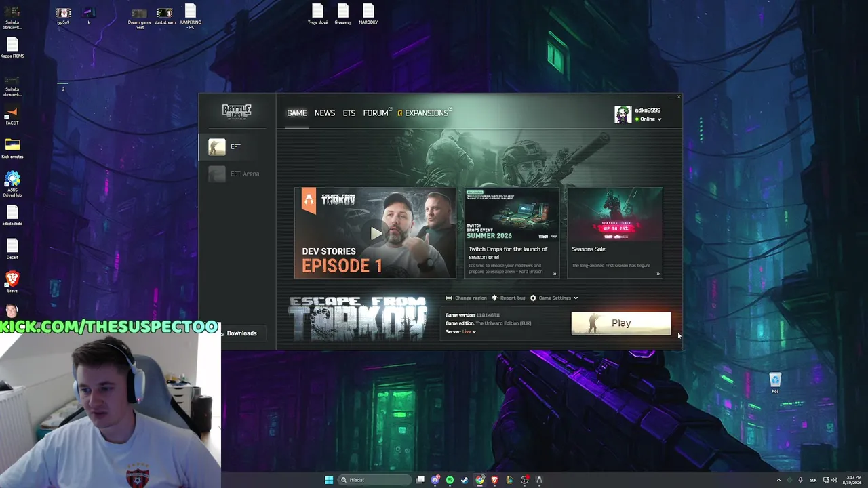Image resolution: width=868 pixels, height=488 pixels.
Task: Click The Unheard Edition (EUR) text
Action: tap(503, 323)
